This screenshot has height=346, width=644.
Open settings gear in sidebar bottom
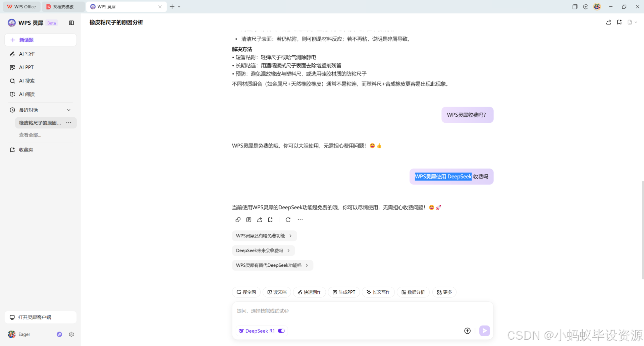(71, 334)
